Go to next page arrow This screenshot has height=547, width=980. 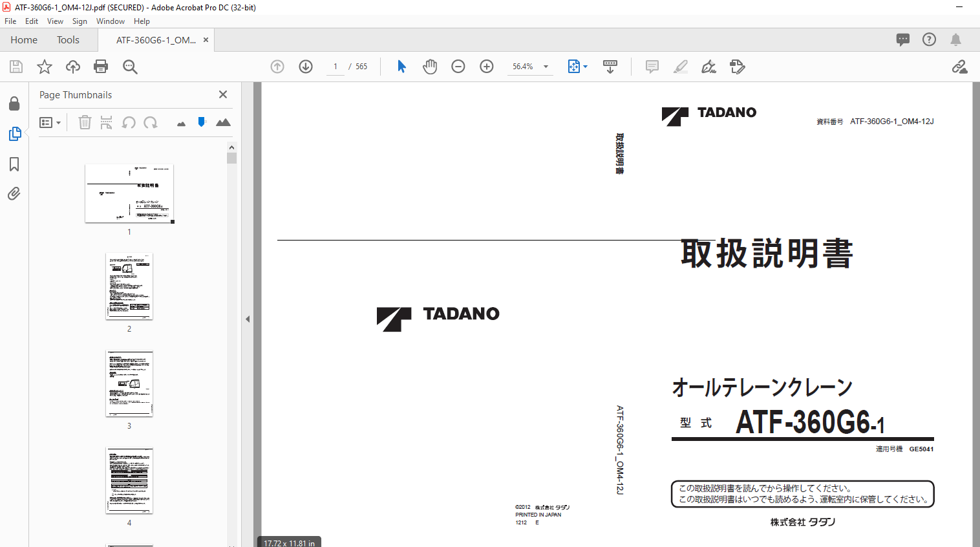pyautogui.click(x=306, y=67)
